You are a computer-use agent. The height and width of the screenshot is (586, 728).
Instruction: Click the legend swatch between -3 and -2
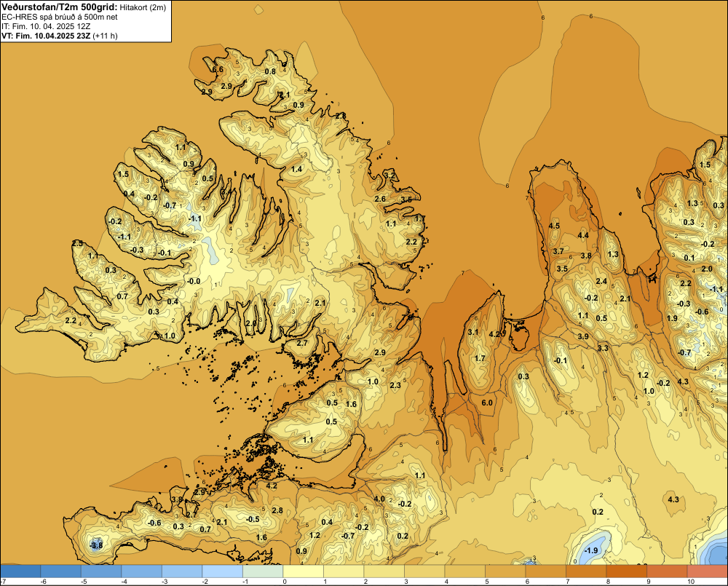point(182,571)
